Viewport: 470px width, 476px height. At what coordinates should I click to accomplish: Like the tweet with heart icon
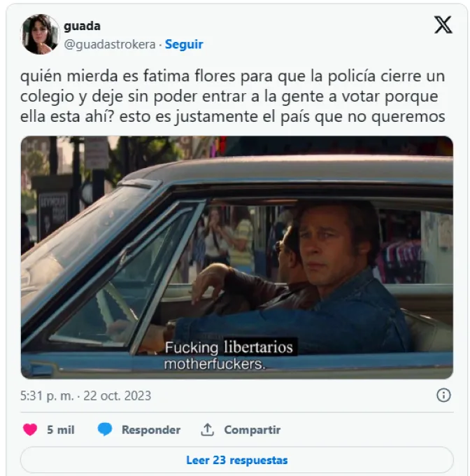29,430
